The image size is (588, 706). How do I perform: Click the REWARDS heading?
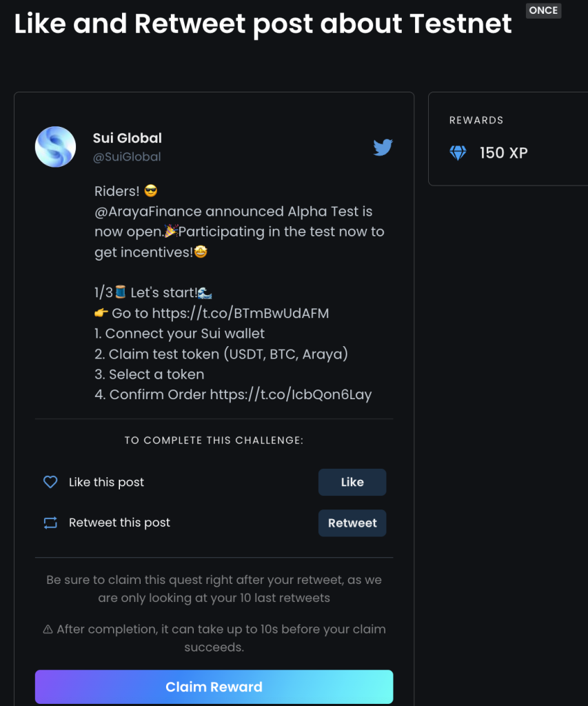(x=476, y=120)
